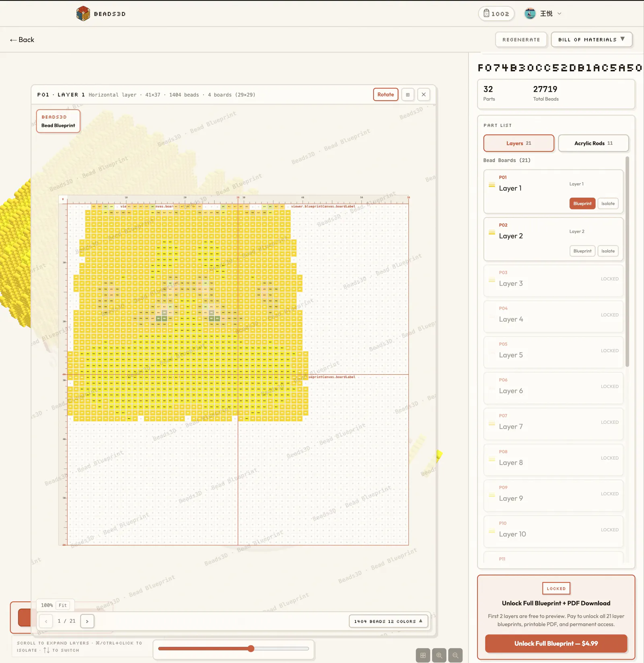Click the Bead Boards (21) heading

pos(507,160)
